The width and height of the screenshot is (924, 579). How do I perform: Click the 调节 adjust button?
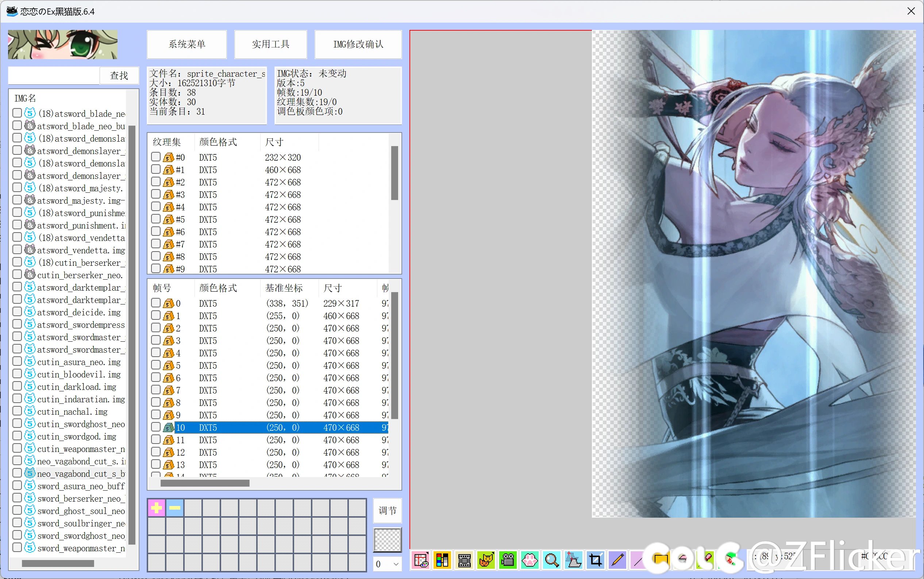coord(387,510)
